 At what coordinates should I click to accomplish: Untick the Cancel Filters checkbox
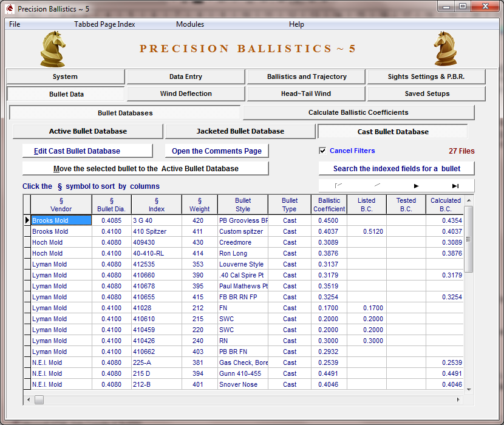pos(322,151)
